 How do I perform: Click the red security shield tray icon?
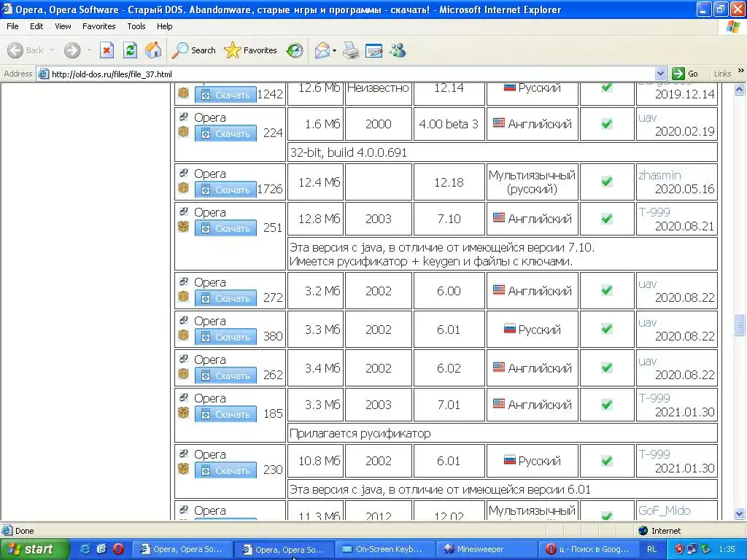click(x=679, y=549)
